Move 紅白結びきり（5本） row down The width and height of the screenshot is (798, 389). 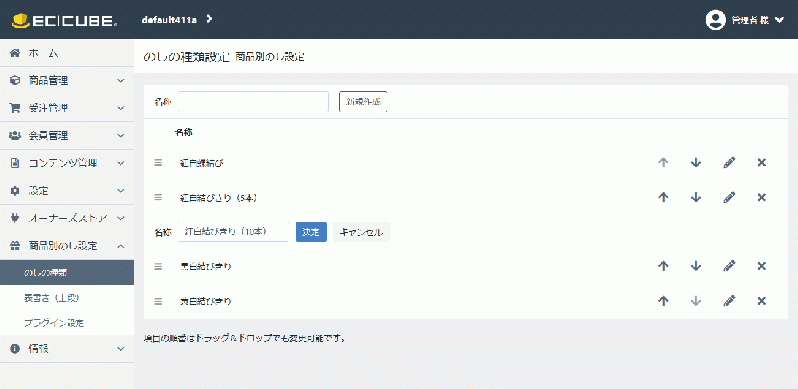pos(696,197)
